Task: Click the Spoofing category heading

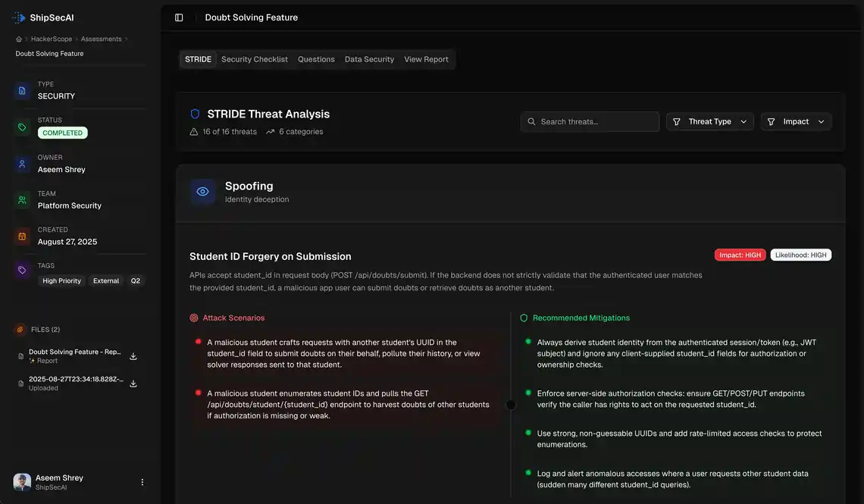Action: (249, 186)
